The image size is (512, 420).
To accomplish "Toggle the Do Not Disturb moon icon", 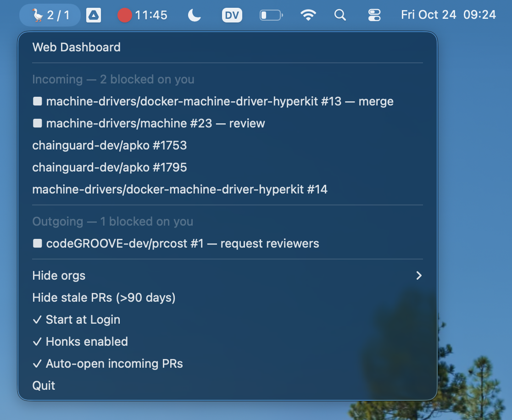I will tap(195, 15).
